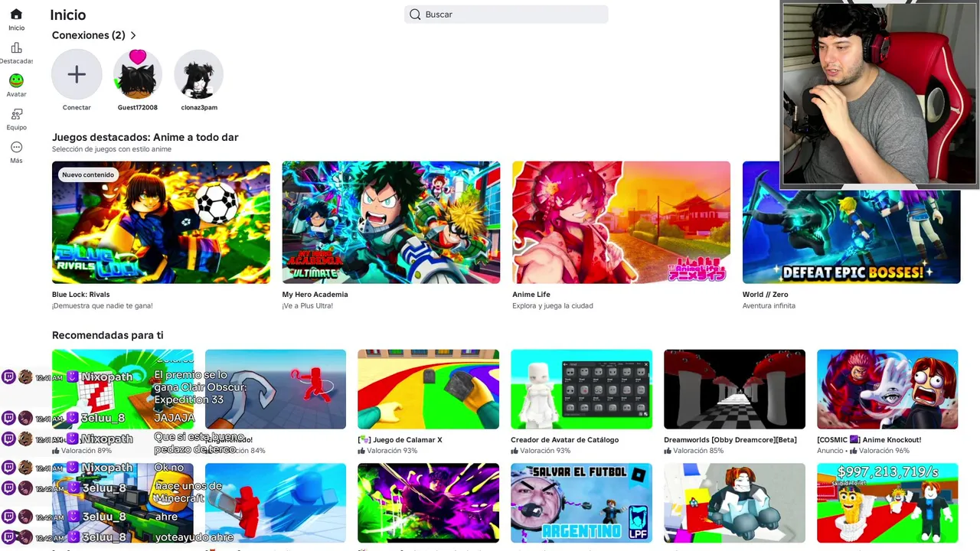
Task: Open Juego de Calamar X thumbnail
Action: pyautogui.click(x=428, y=389)
